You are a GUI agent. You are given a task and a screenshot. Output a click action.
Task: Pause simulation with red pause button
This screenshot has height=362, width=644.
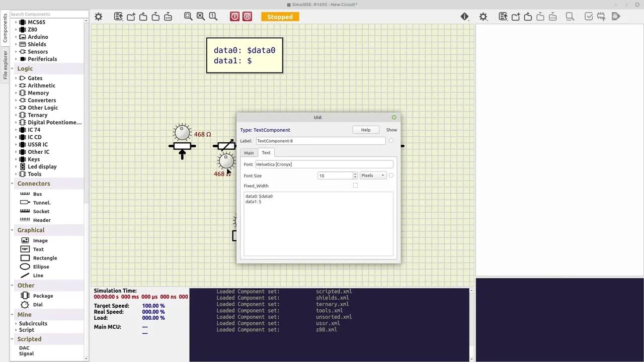(247, 17)
